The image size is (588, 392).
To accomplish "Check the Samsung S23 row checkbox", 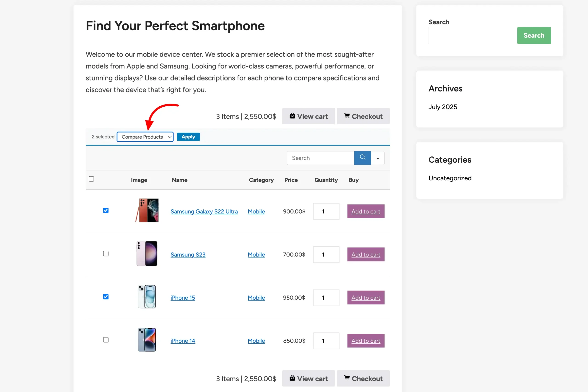I will (106, 253).
